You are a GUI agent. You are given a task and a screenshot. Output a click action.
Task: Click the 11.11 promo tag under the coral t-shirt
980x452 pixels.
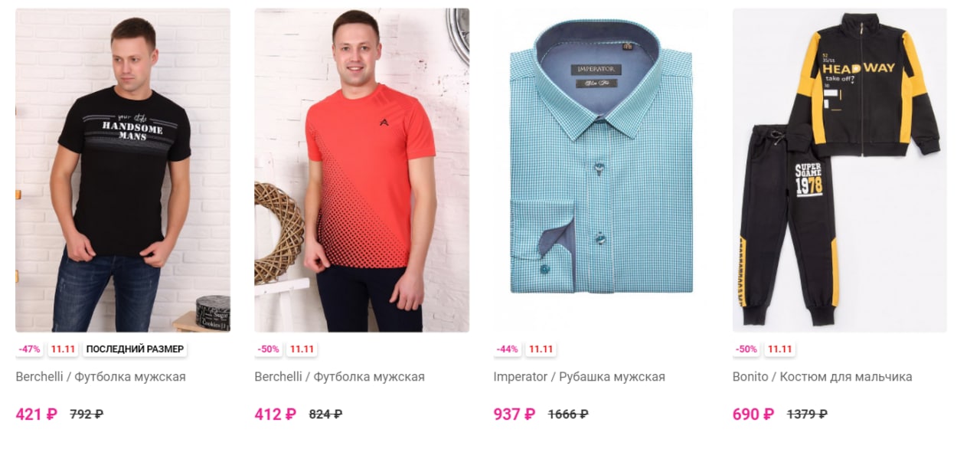tap(302, 349)
